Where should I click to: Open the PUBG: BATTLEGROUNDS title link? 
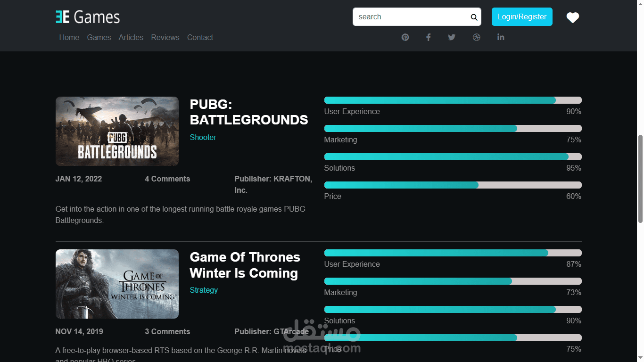tap(249, 112)
